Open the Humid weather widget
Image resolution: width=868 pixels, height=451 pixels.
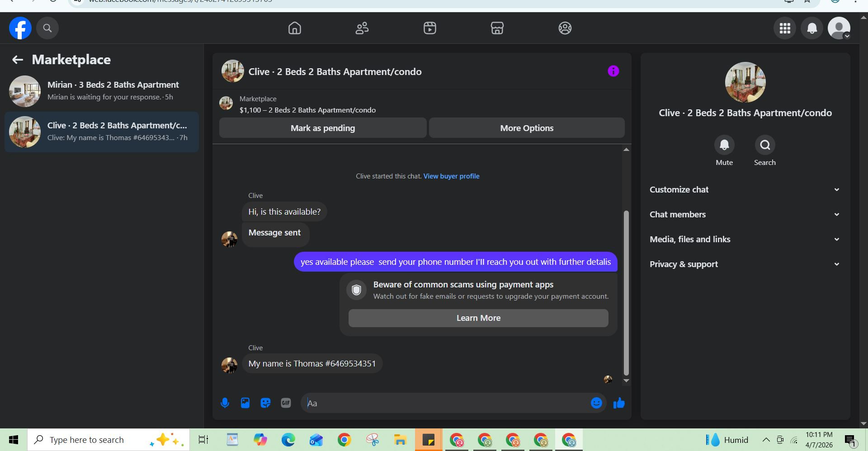(727, 440)
